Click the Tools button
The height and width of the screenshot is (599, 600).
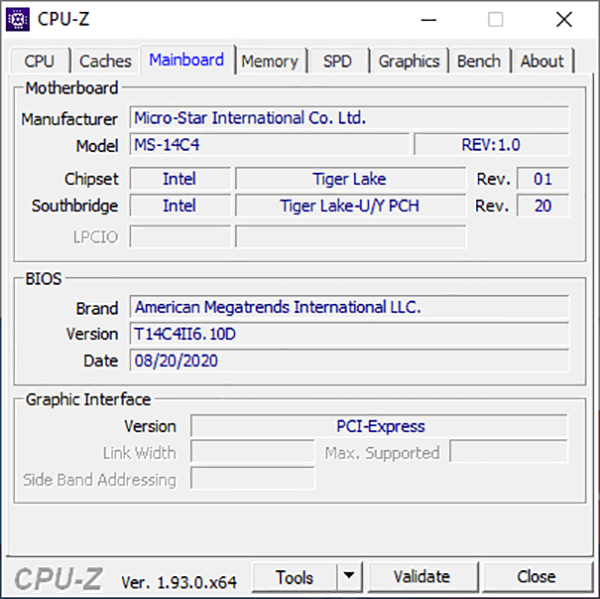pos(295,577)
